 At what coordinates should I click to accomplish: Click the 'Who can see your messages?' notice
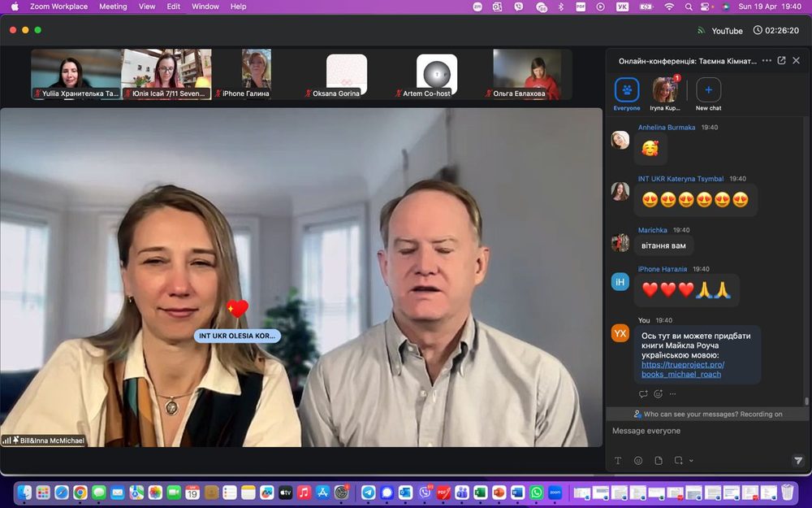click(707, 415)
